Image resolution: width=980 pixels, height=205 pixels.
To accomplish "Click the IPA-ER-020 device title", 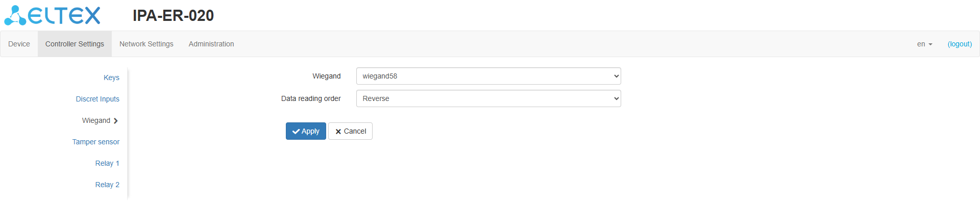I will pos(173,16).
